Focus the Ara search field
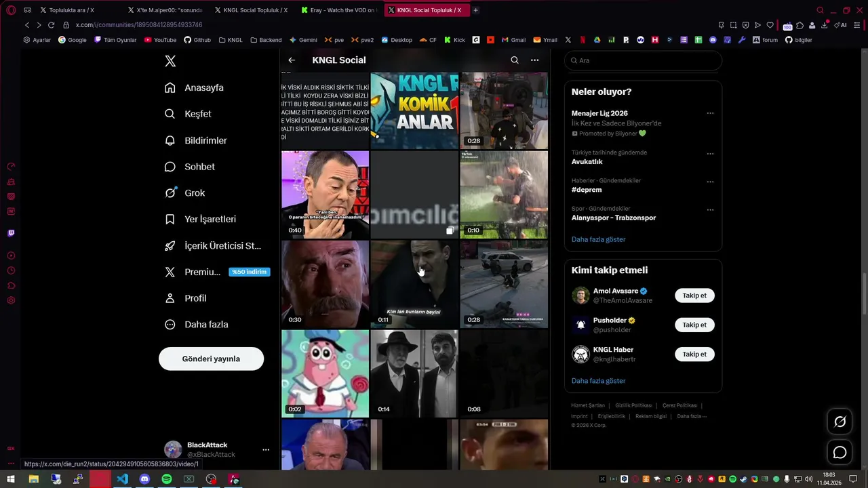The width and height of the screenshot is (868, 488). pyautogui.click(x=643, y=60)
